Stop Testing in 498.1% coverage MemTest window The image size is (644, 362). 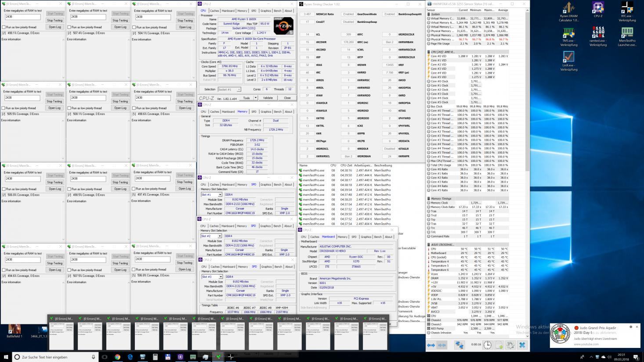tap(55, 20)
